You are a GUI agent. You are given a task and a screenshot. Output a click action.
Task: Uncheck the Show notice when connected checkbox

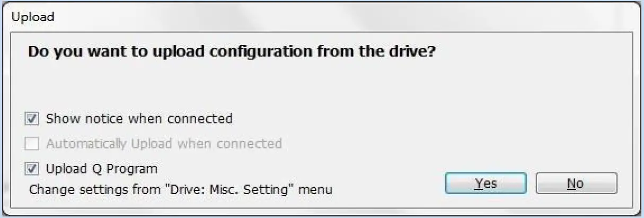click(x=33, y=119)
